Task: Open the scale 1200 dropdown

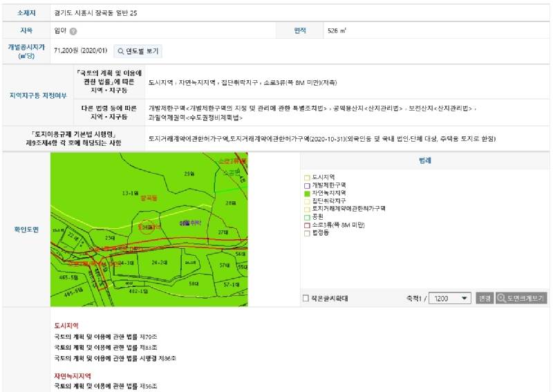Action: click(450, 299)
